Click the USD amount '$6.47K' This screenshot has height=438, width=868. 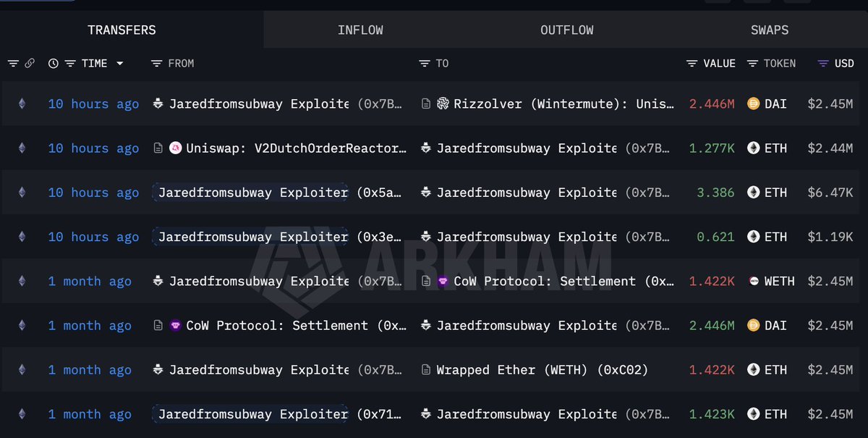tap(830, 193)
